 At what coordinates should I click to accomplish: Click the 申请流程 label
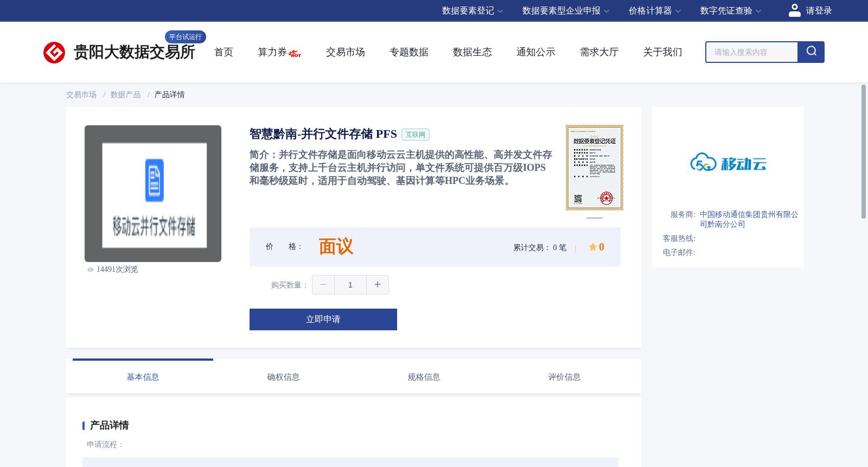(x=106, y=445)
